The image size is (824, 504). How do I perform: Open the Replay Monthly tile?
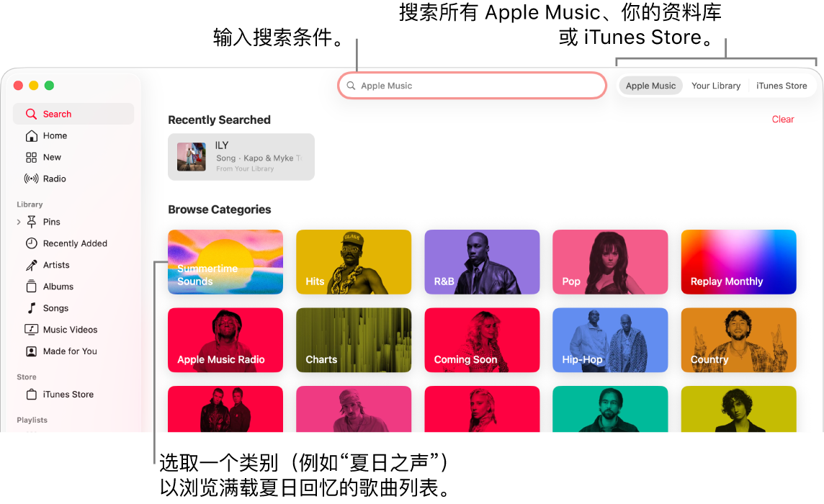click(x=738, y=262)
